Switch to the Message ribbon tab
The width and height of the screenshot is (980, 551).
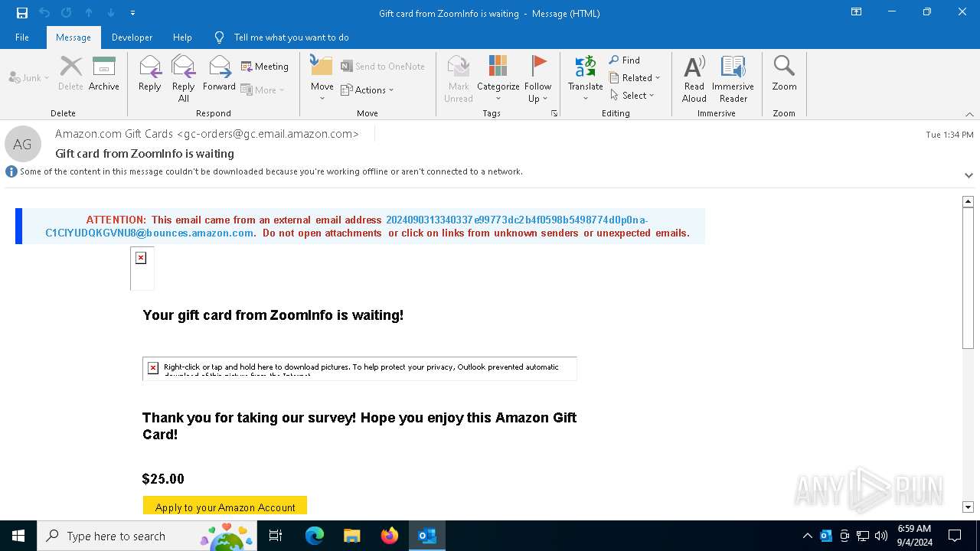tap(73, 37)
